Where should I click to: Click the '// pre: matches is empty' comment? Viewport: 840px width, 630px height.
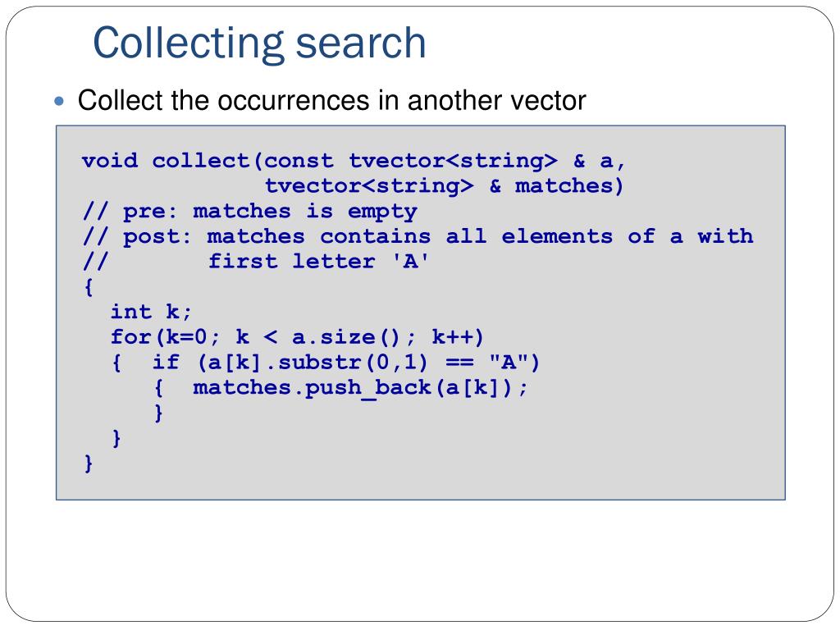click(x=249, y=212)
